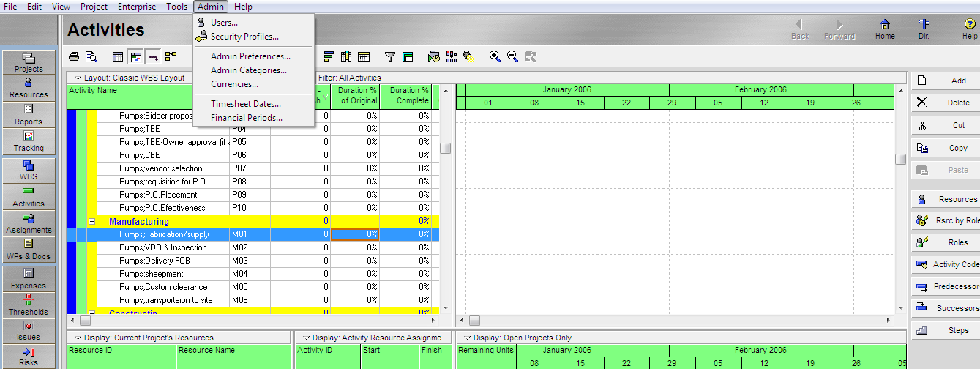Open Assignments in the left sidebar
Screen dimensions: 980x369
tap(29, 223)
